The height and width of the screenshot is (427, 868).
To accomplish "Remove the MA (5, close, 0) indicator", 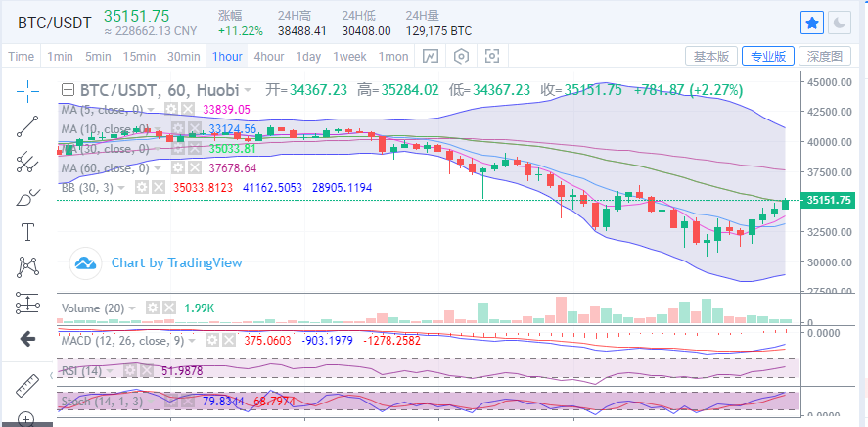I will pyautogui.click(x=188, y=109).
